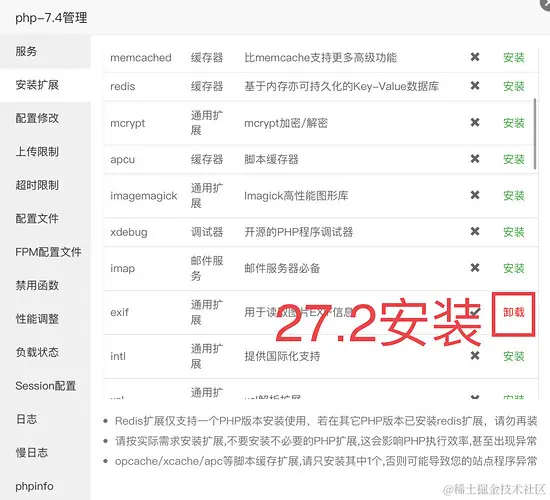Viewport: 550px width, 500px height.
Task: Click description 基于内存亦可持久化的Key-Value数据库
Action: [x=341, y=86]
